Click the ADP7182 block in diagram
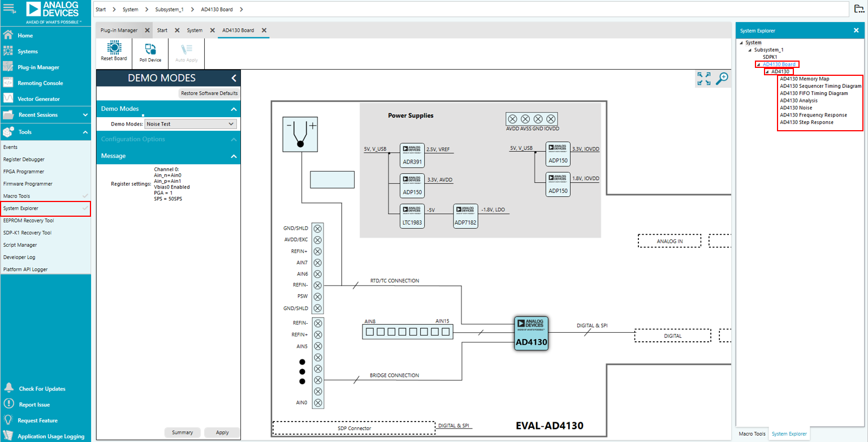The image size is (868, 442). [x=465, y=216]
